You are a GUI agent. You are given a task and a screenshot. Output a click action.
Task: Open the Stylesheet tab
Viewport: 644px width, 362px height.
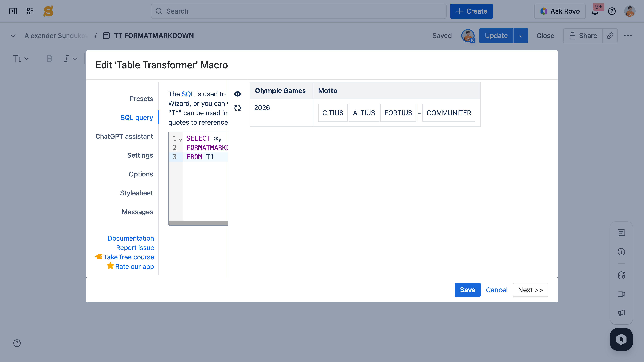(x=136, y=193)
